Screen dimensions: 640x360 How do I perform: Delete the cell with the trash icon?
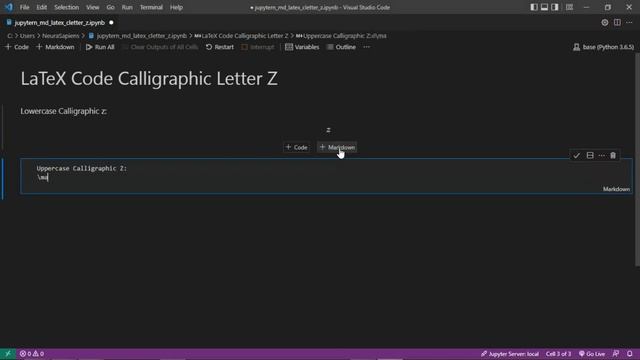tap(613, 156)
